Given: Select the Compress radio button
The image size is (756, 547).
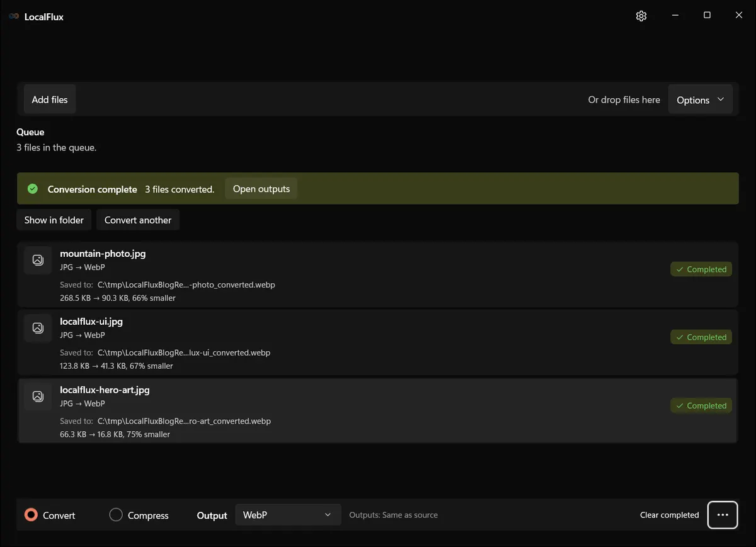Looking at the screenshot, I should (x=116, y=515).
